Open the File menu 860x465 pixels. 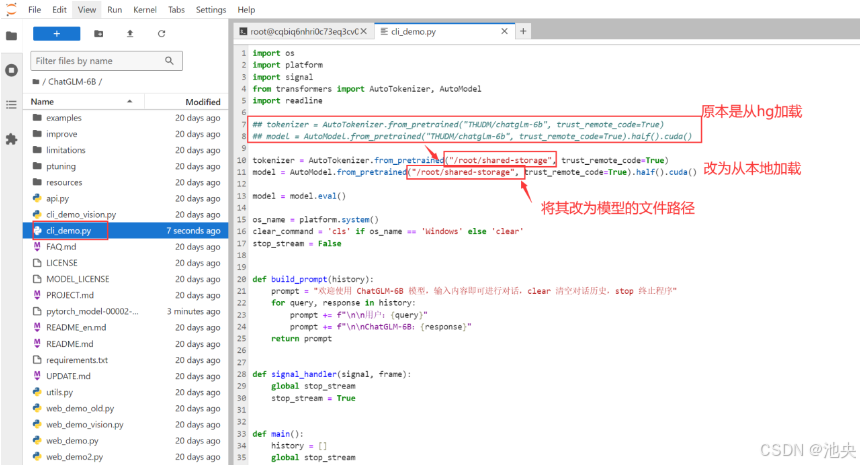pyautogui.click(x=35, y=9)
